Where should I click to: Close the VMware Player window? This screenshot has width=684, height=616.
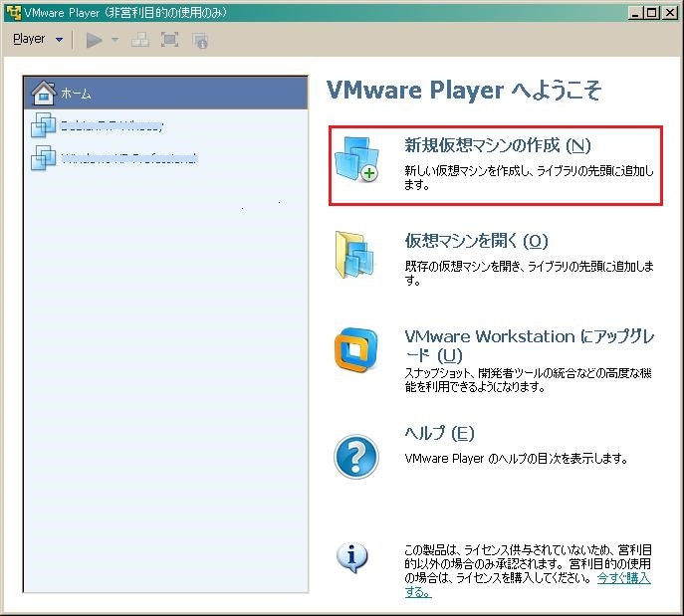[669, 13]
